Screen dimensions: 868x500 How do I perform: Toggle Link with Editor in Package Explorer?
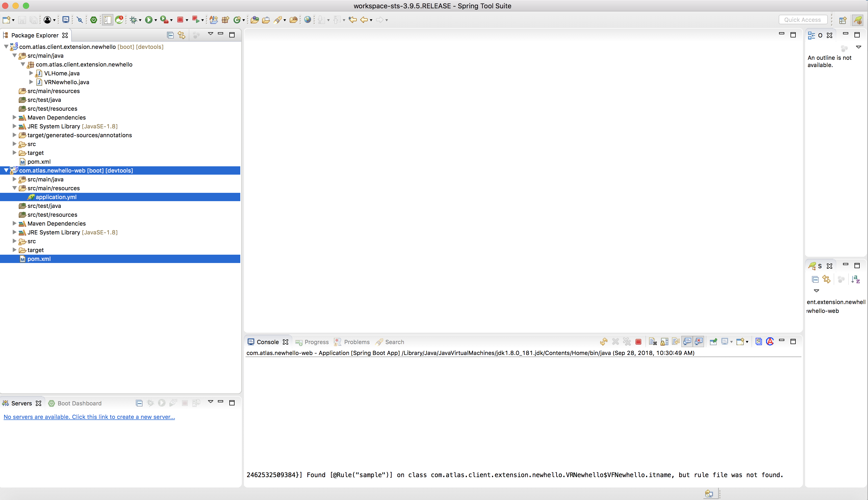[x=182, y=35]
